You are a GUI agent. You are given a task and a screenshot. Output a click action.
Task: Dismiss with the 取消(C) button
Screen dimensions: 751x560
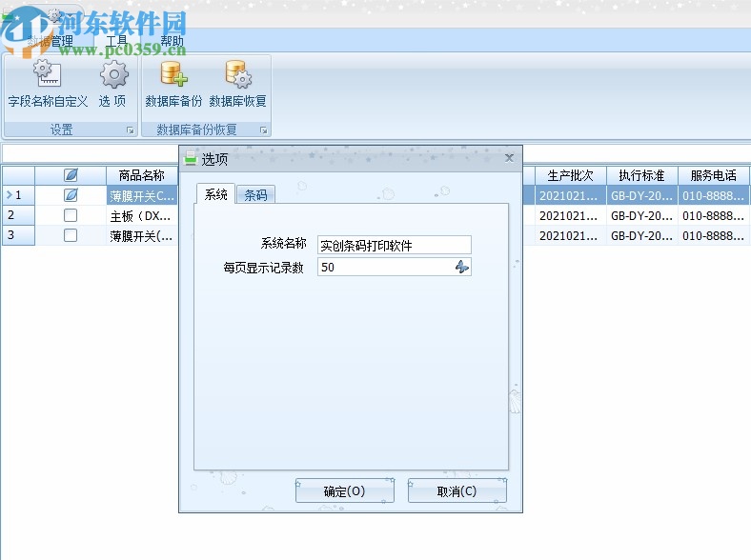pyautogui.click(x=457, y=491)
